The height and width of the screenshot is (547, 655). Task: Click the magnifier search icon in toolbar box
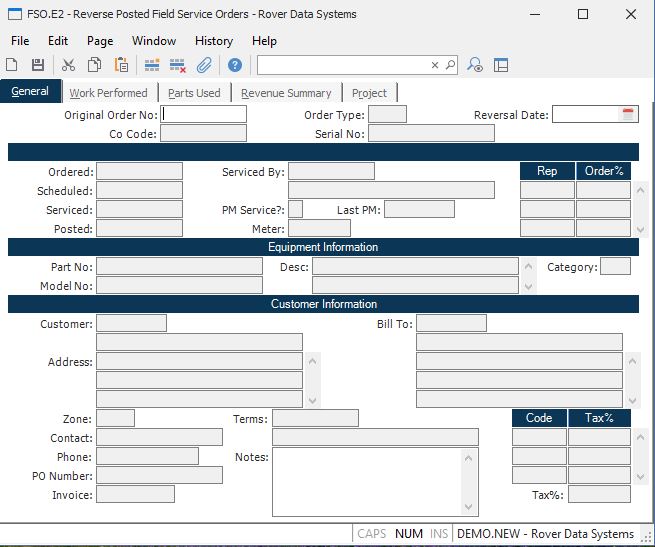[450, 65]
